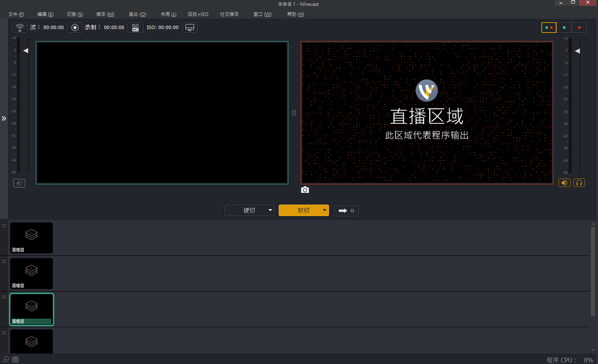This screenshot has width=598, height=364.
Task: Open the 文件 menu
Action: click(16, 14)
